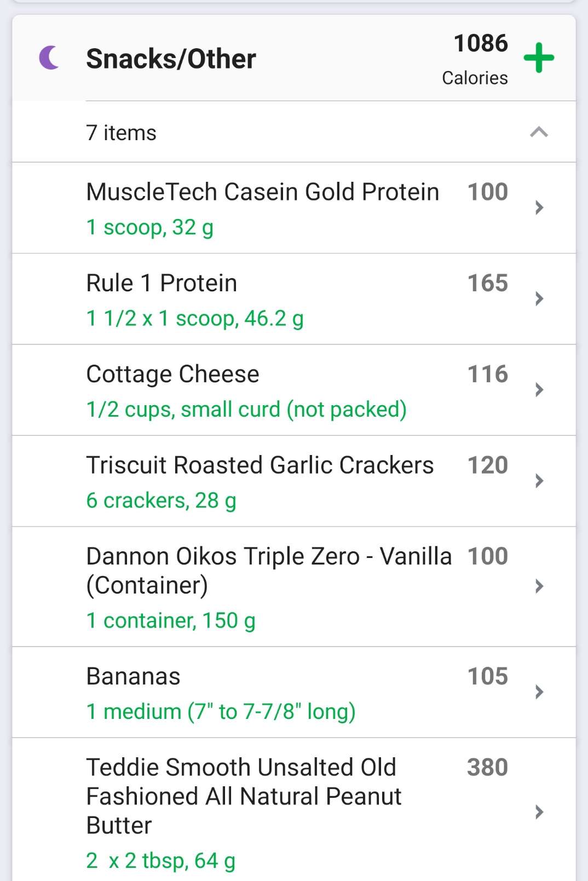Tap Triscuit serving size 6 crackers
Image resolution: width=588 pixels, height=881 pixels.
(161, 500)
